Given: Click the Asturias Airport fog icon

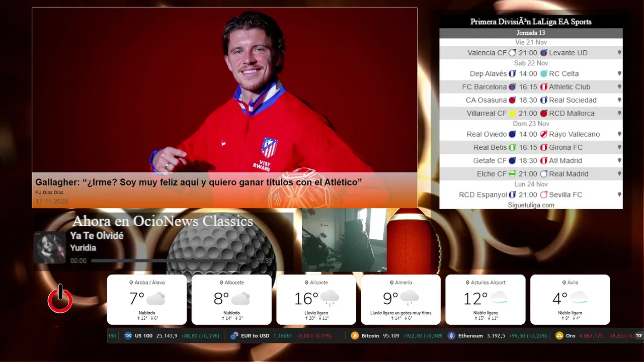Looking at the screenshot, I should [x=499, y=298].
